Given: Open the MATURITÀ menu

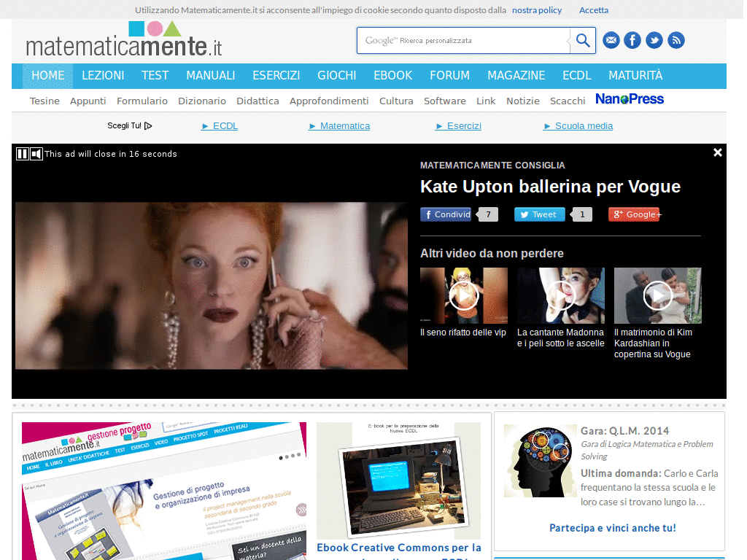Looking at the screenshot, I should (x=635, y=76).
